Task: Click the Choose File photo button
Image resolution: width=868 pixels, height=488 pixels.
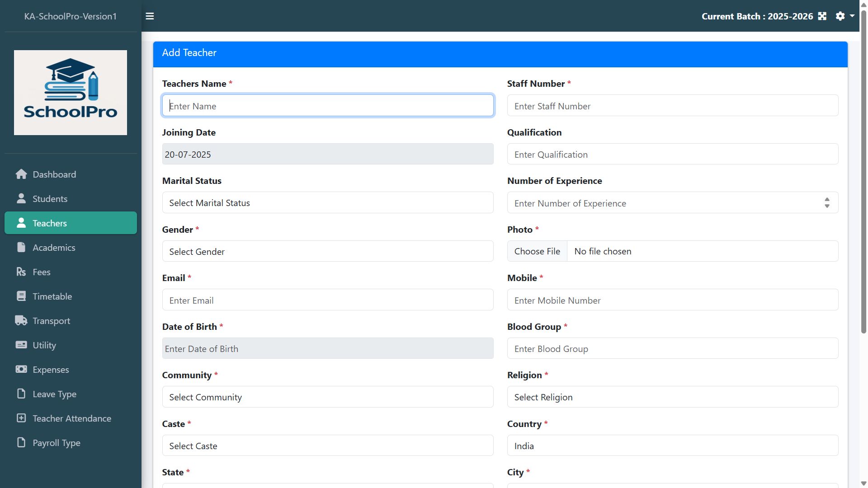Action: (537, 251)
